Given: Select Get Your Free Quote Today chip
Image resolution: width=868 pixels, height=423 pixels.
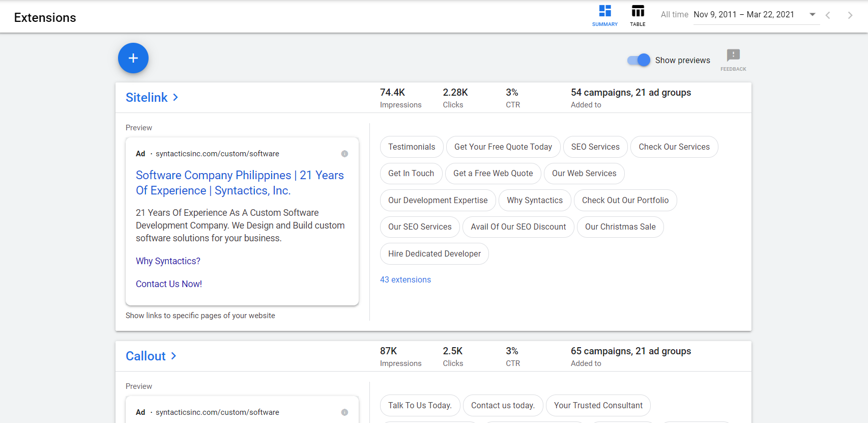Looking at the screenshot, I should tap(503, 147).
